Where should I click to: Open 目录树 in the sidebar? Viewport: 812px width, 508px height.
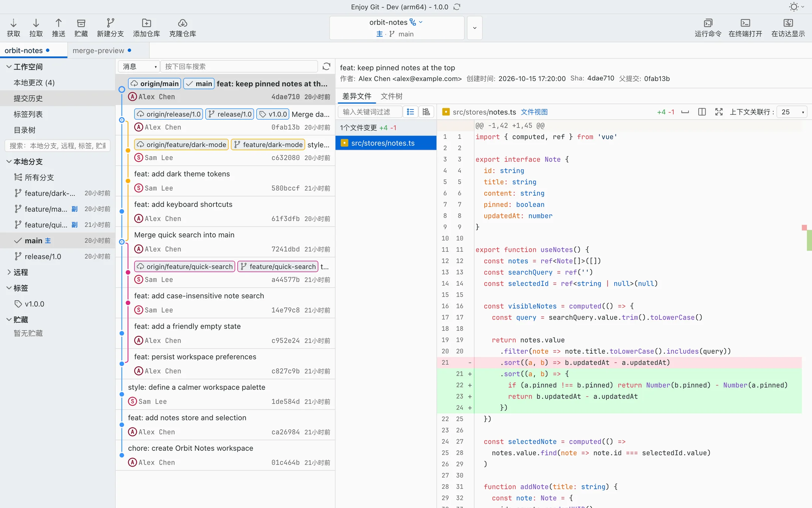[x=58, y=130]
